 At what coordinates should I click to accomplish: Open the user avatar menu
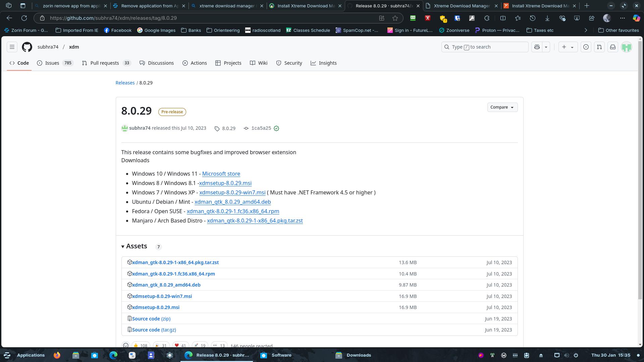(627, 47)
